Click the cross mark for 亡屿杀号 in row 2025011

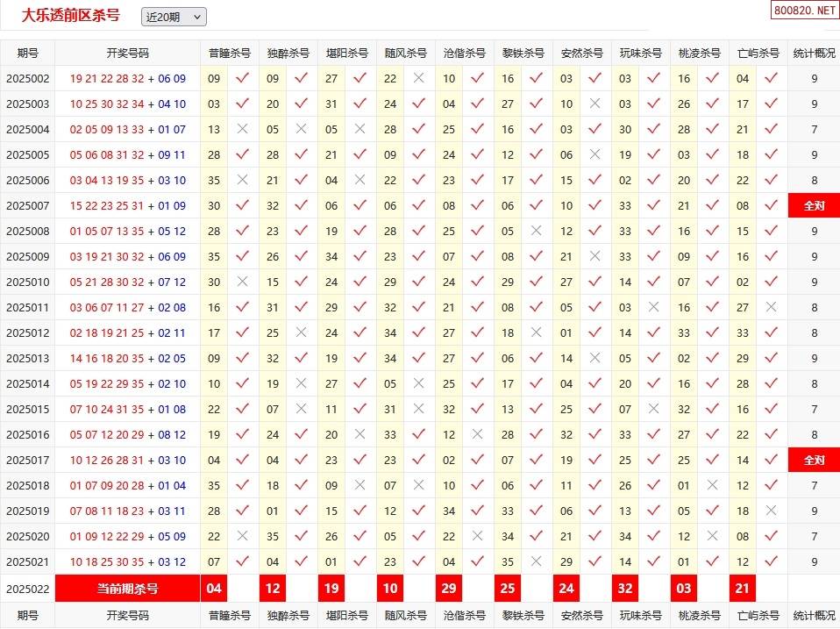point(771,307)
